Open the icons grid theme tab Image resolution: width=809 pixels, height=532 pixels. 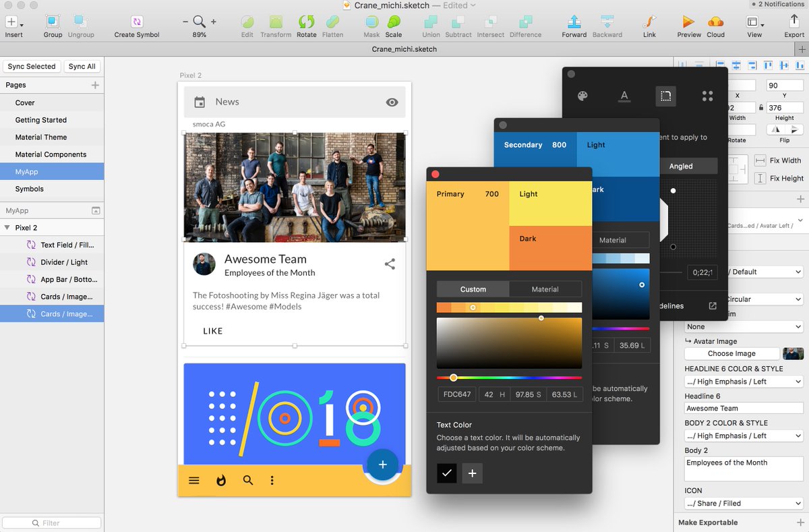tap(707, 96)
